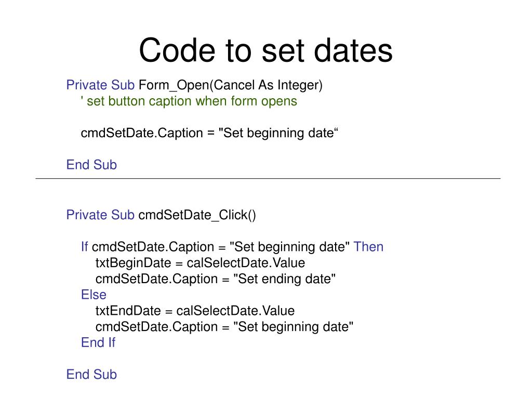This screenshot has width=532, height=399.
Task: Click the last 'End Sub' keyword
Action: tap(91, 374)
